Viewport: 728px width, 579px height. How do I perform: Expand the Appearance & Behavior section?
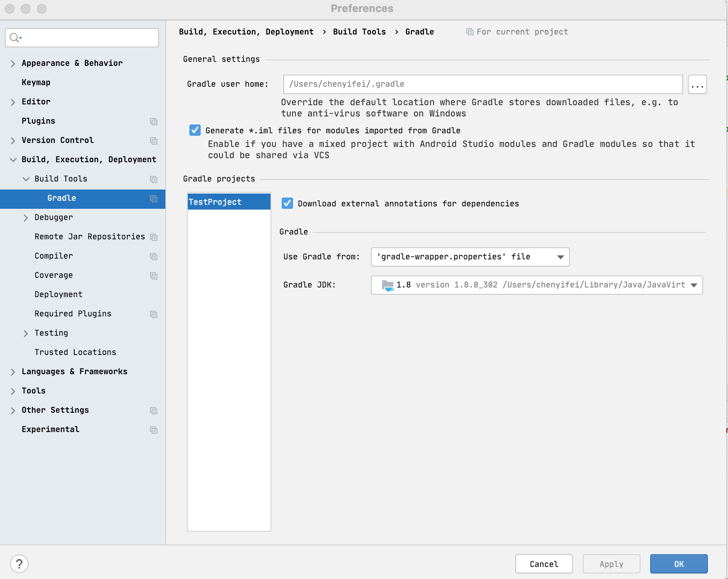12,63
